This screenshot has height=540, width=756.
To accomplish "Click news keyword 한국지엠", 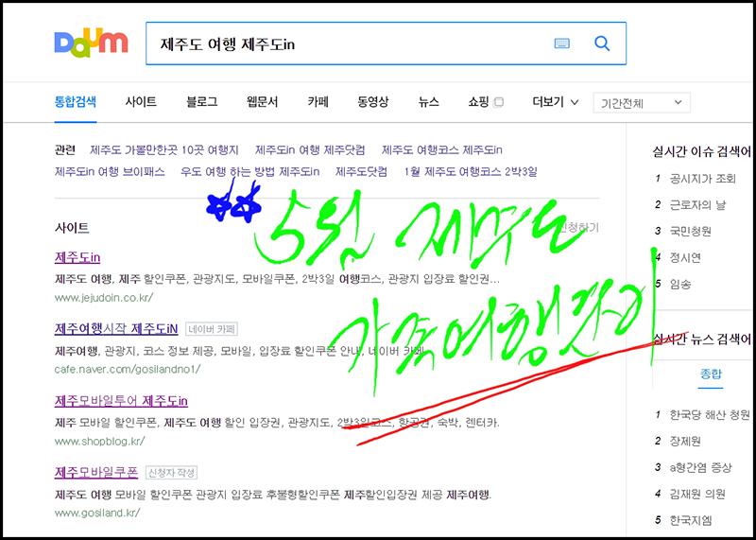I will tap(691, 520).
